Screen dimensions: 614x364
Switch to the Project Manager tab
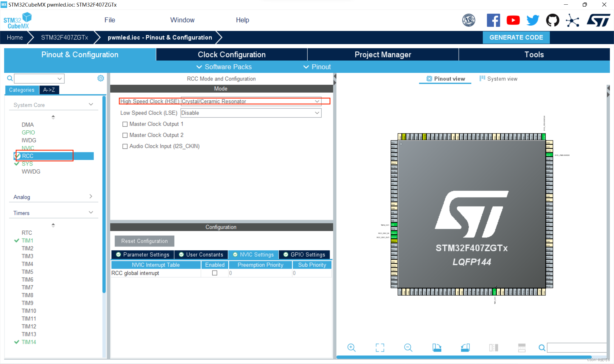coord(382,55)
